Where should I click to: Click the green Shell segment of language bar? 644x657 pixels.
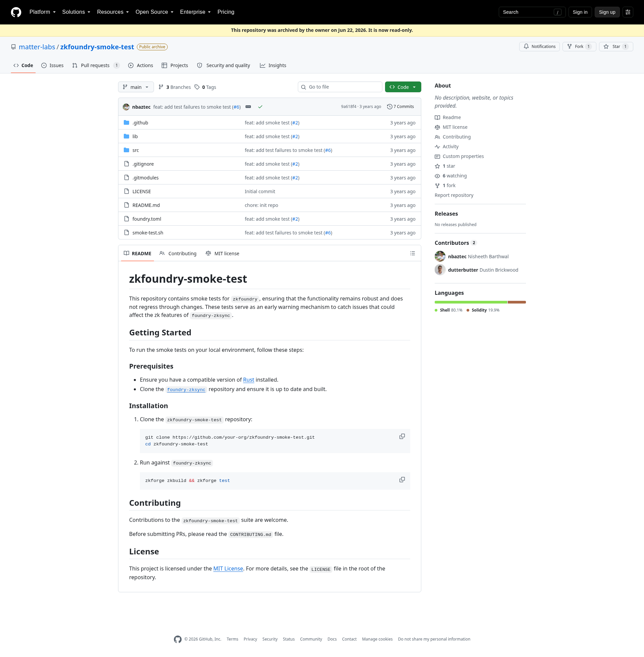[x=471, y=302]
